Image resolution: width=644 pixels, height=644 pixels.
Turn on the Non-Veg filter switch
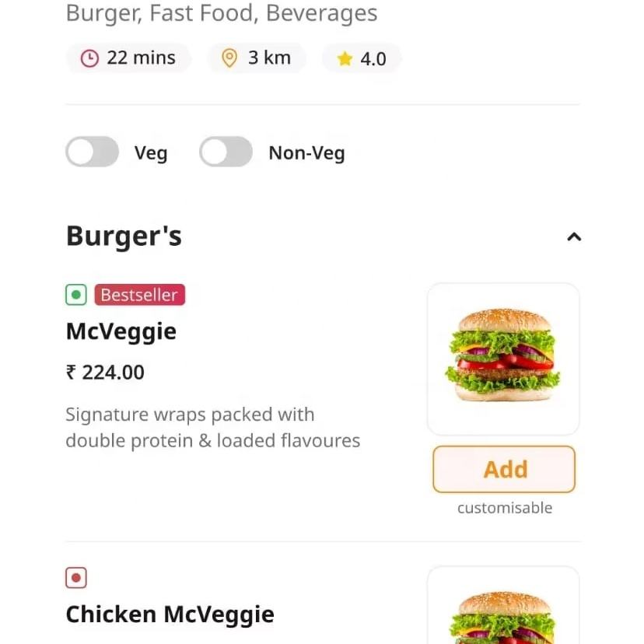(226, 152)
